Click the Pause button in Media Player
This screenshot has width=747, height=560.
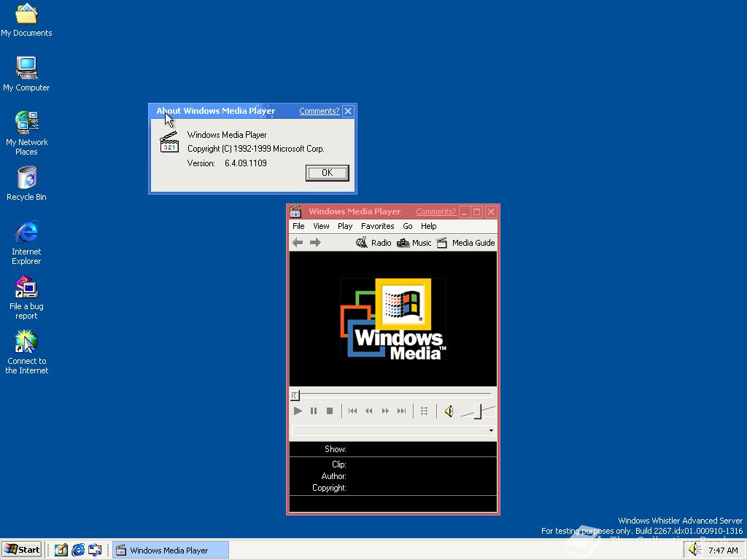[x=314, y=411]
